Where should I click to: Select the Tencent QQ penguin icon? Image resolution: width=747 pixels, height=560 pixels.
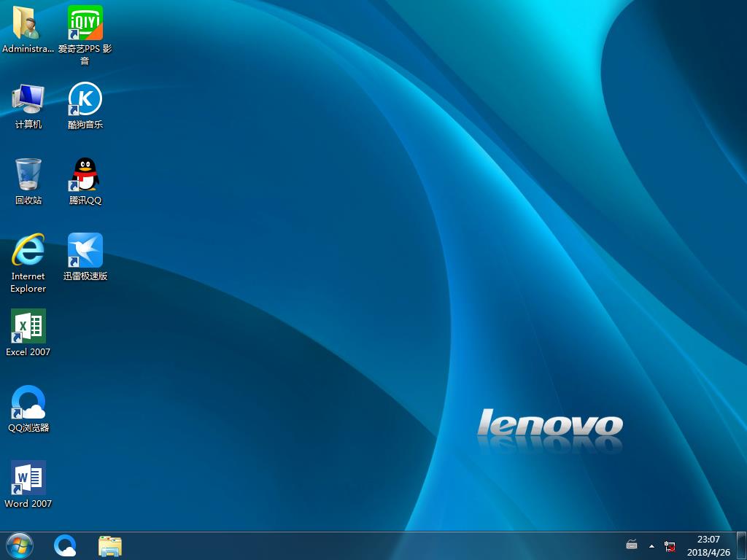(x=85, y=175)
